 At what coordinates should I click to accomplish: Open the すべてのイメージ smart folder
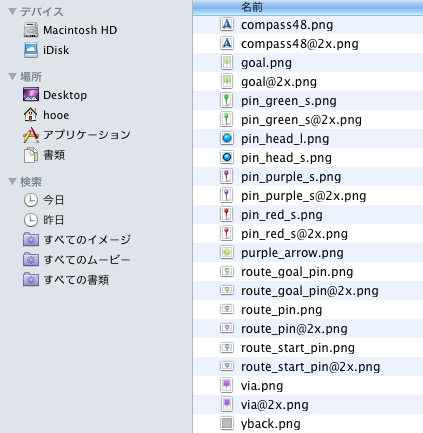(77, 240)
